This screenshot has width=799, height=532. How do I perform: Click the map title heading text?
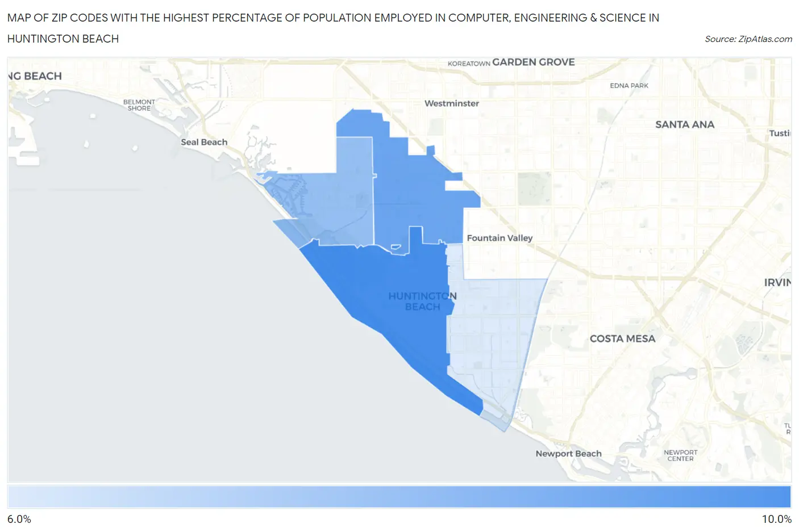tap(333, 28)
